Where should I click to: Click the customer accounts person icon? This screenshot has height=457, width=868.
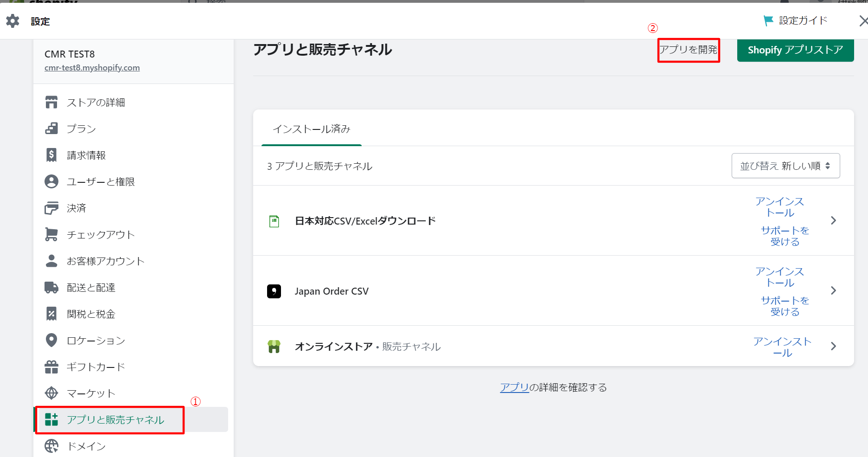pos(51,261)
